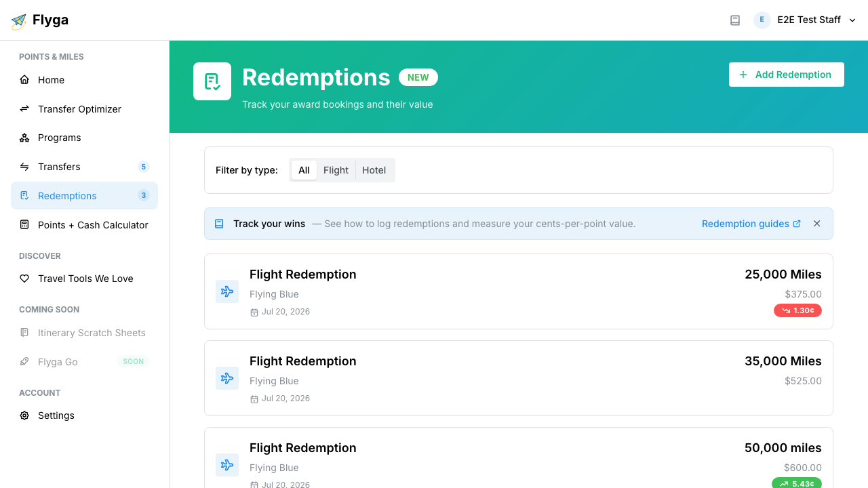868x488 pixels.
Task: Click the Flyga brand name
Action: click(50, 20)
